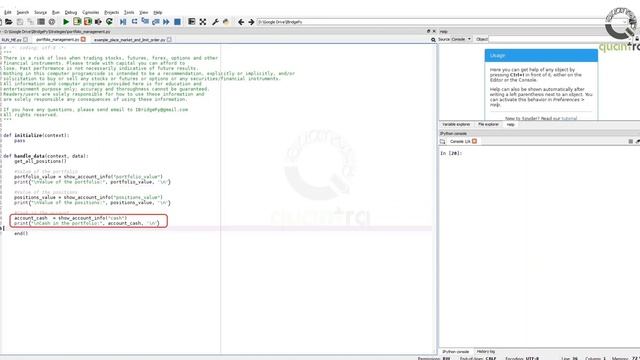
Task: Open the Search menu
Action: click(22, 12)
